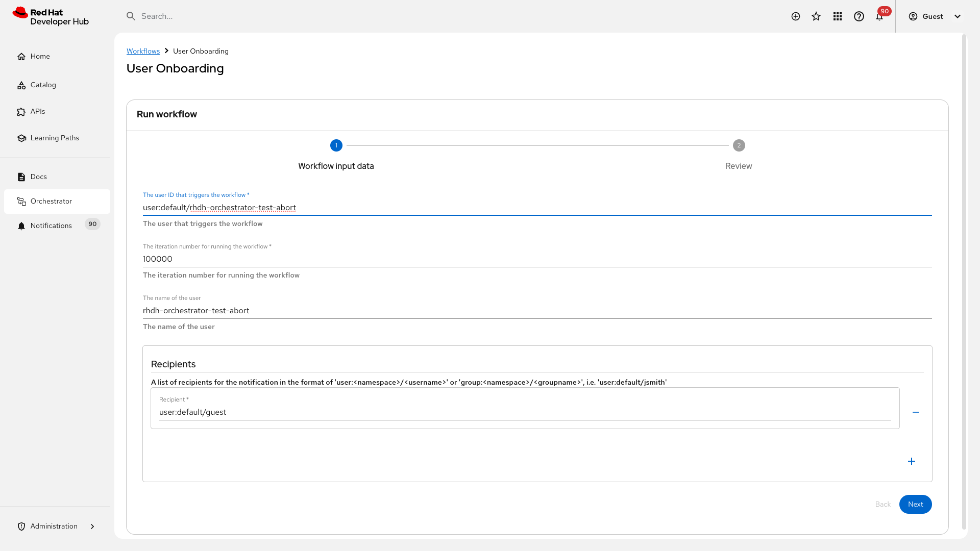Screen dimensions: 980x551
Task: Open sidebar Notifications item
Action: tap(51, 226)
